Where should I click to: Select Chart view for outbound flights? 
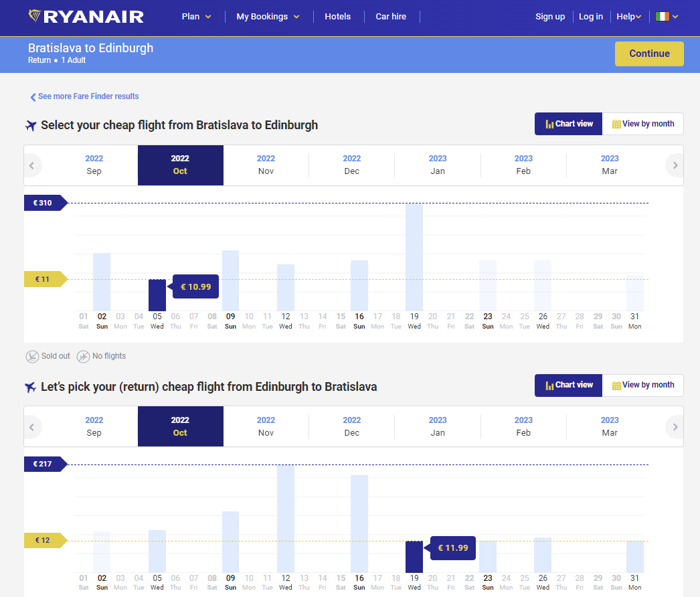[568, 124]
